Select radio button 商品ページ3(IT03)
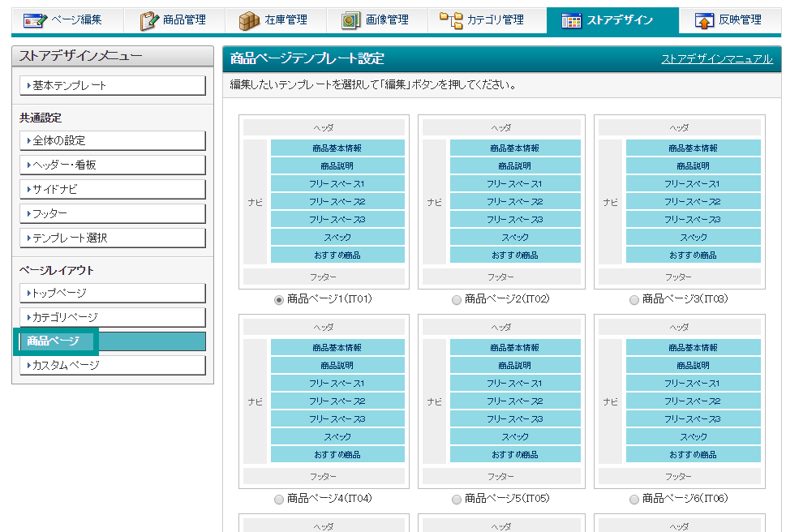Viewport: 786px width, 532px height. pos(634,300)
